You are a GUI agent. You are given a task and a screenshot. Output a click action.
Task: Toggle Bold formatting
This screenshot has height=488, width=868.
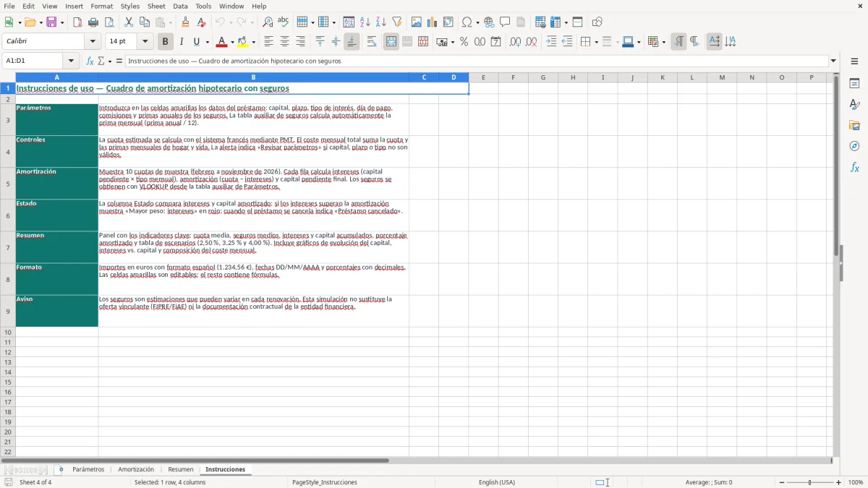[x=166, y=42]
